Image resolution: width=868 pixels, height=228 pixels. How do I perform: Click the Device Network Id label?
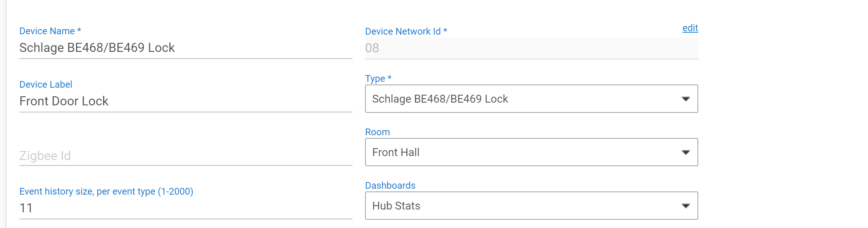(x=402, y=31)
